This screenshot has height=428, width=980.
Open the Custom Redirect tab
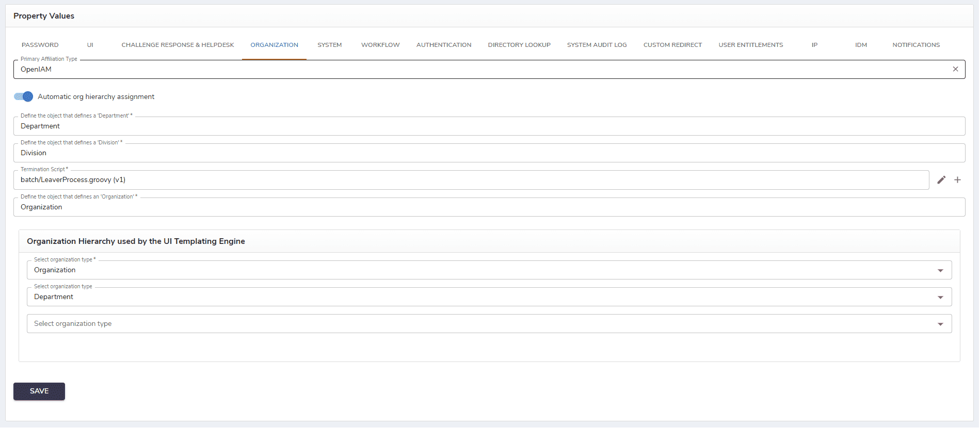coord(672,45)
